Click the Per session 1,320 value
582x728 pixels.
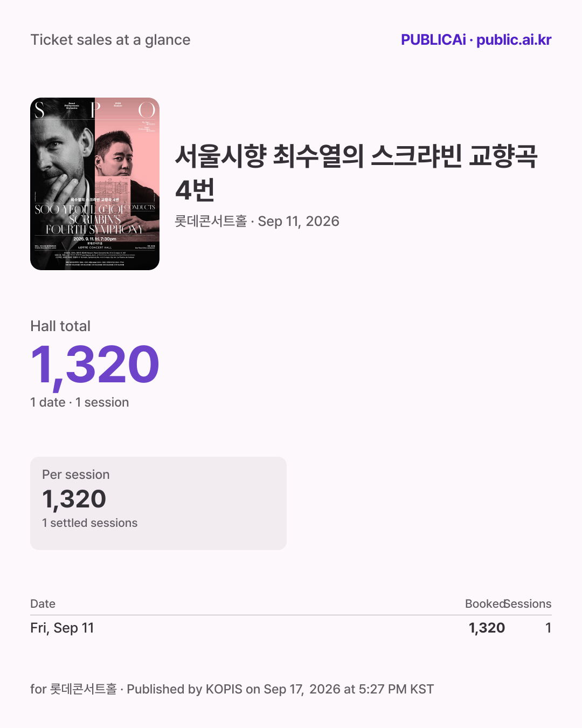point(74,499)
